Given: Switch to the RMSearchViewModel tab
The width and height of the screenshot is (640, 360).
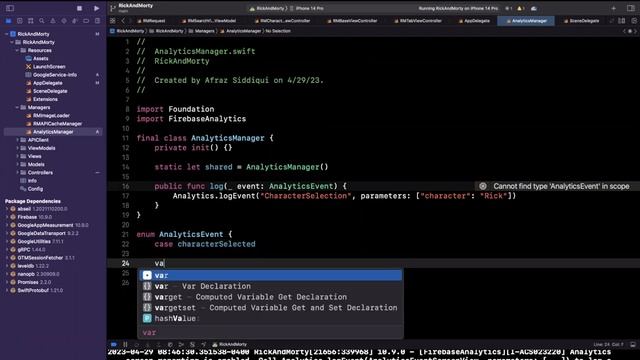Looking at the screenshot, I should pos(209,21).
